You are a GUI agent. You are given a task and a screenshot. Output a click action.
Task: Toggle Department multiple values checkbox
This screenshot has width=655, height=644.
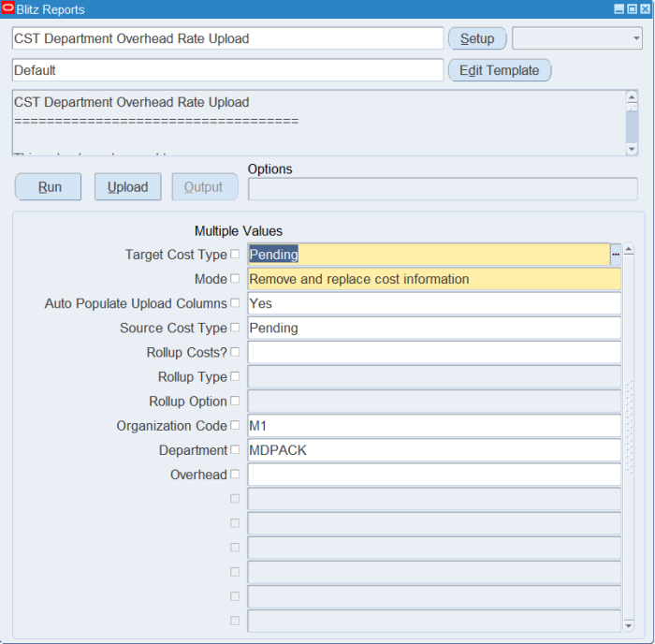[235, 449]
